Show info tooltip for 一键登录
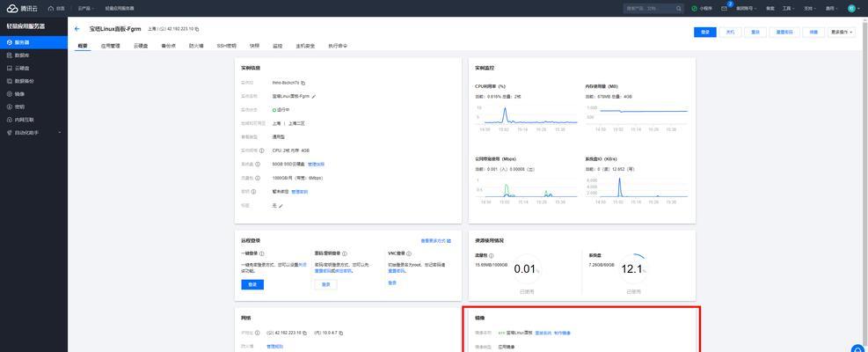Viewport: 868px width, 352px height. tap(262, 253)
